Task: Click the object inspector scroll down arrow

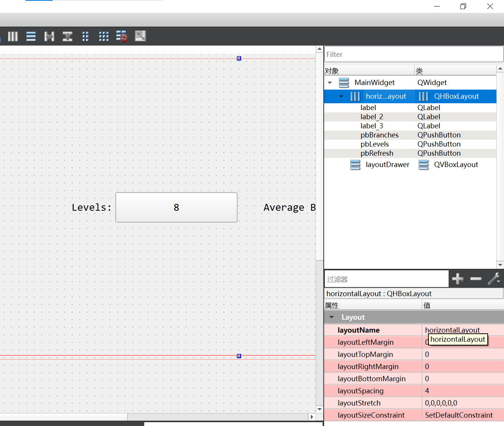Action: click(500, 265)
